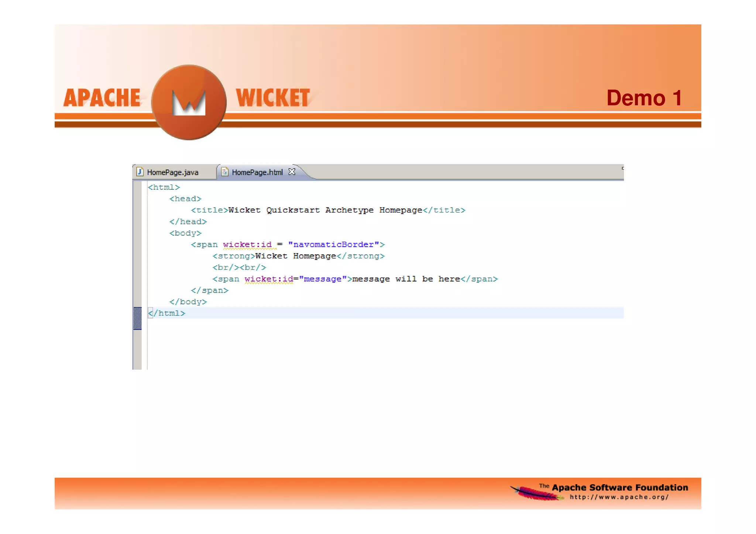This screenshot has height=534, width=756.
Task: Click the highlighted </html> closing tag
Action: tap(166, 313)
